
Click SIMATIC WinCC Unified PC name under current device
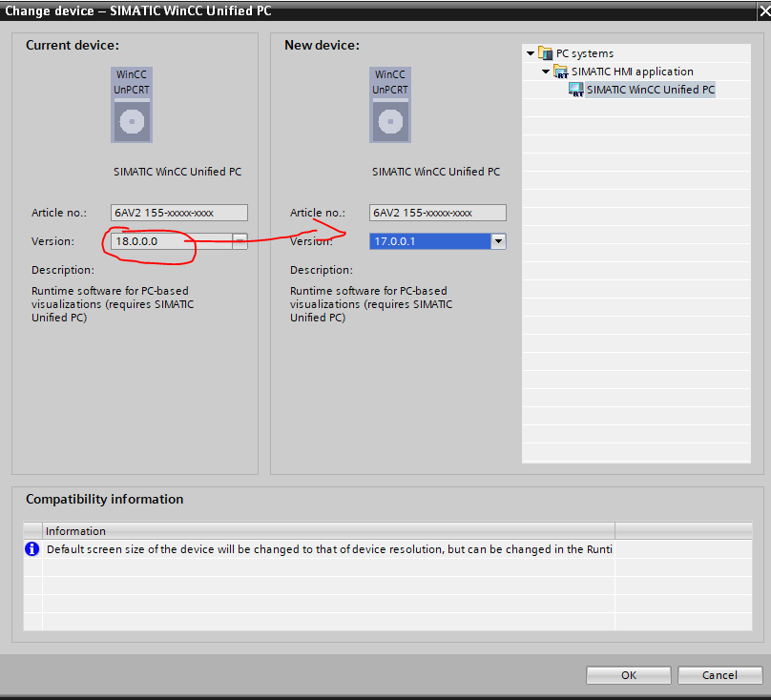coord(177,172)
